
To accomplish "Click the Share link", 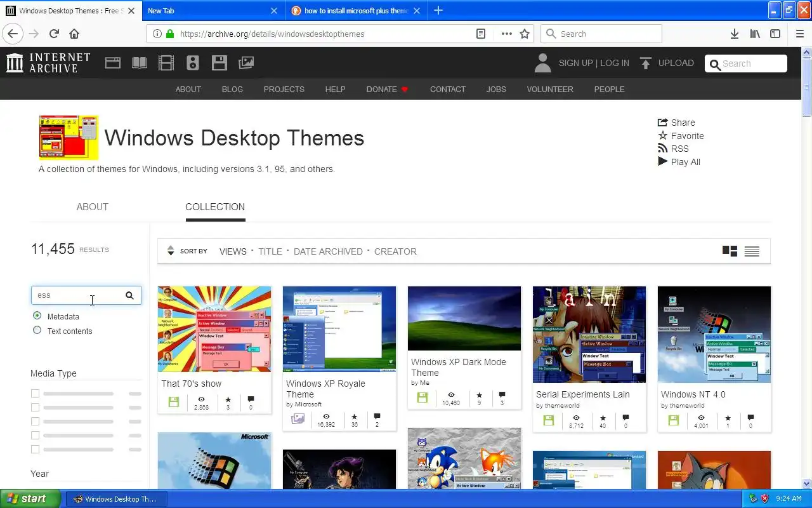I will click(676, 123).
